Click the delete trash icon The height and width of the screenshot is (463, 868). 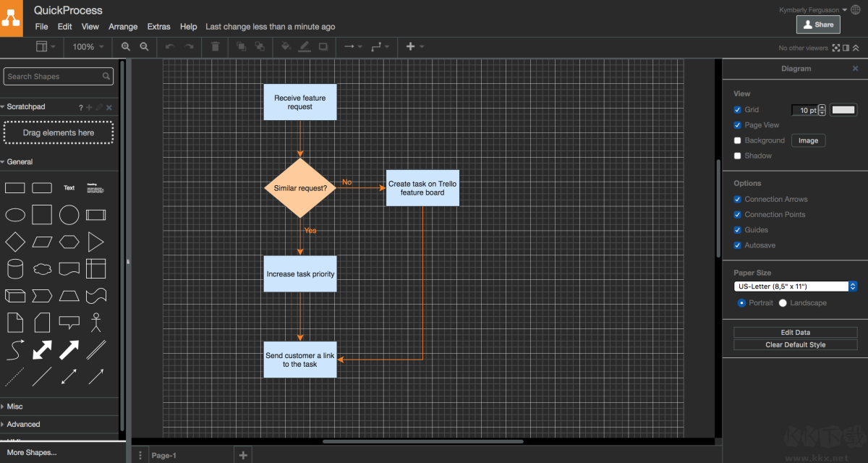click(x=215, y=46)
